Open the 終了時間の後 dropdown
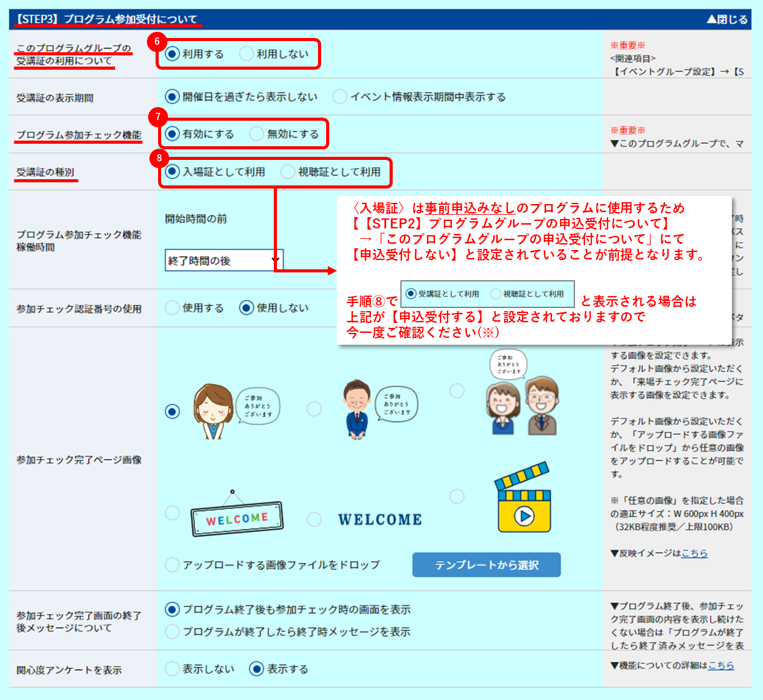 coord(224,261)
